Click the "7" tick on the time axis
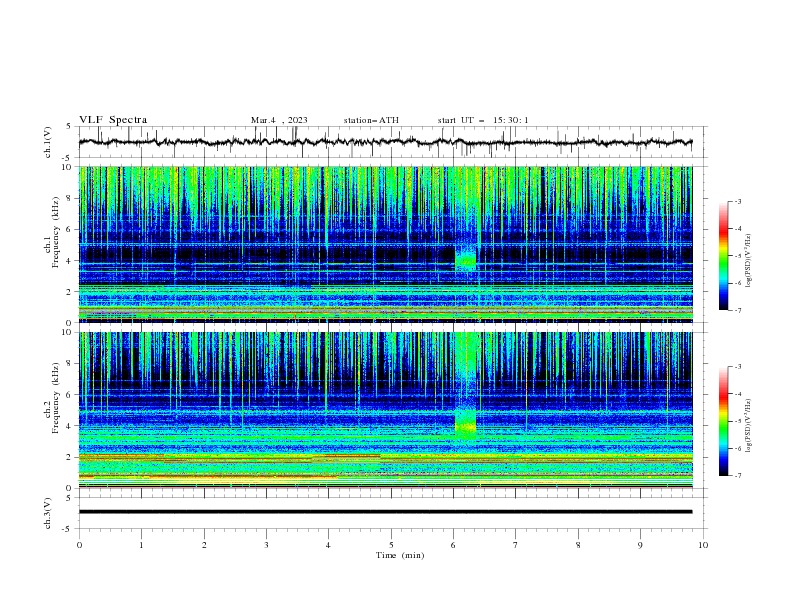This screenshot has height=612, width=792. coord(516,545)
